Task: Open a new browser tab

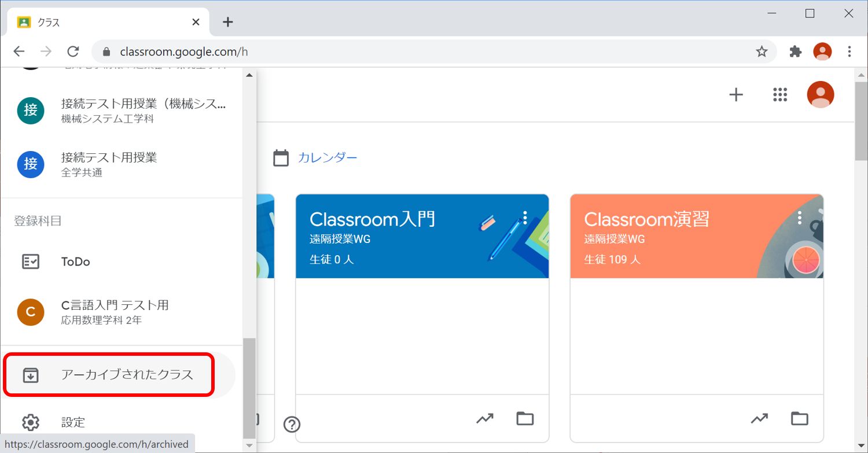Action: pos(228,22)
